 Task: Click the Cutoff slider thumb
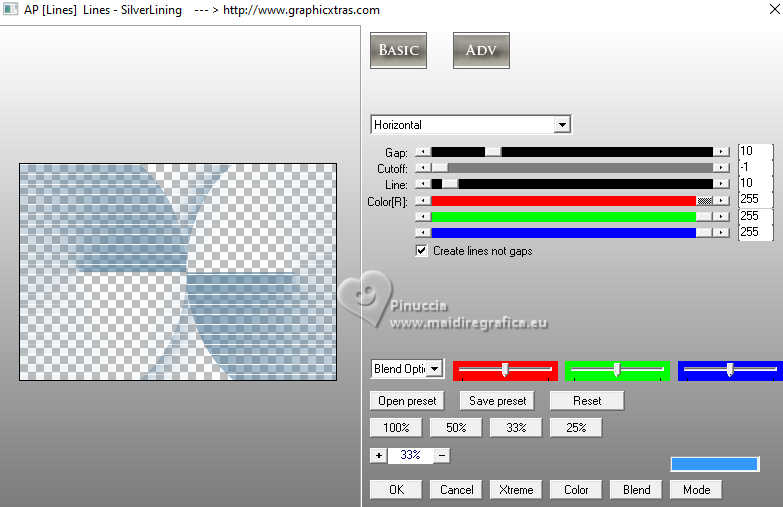(439, 168)
